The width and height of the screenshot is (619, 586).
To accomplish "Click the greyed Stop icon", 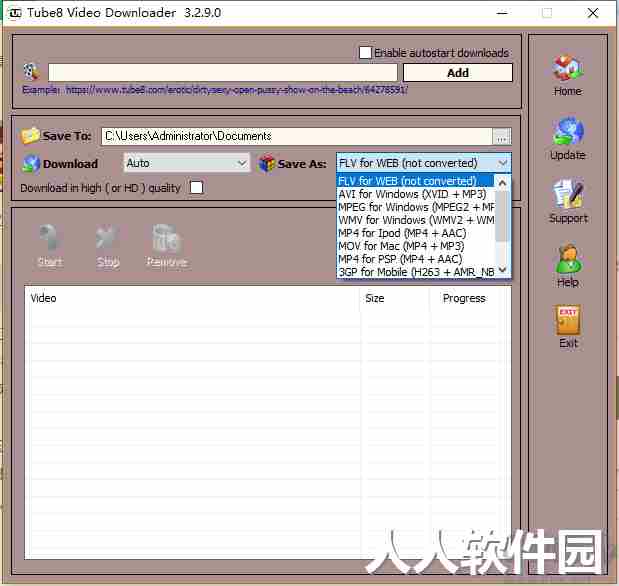I will [x=107, y=239].
